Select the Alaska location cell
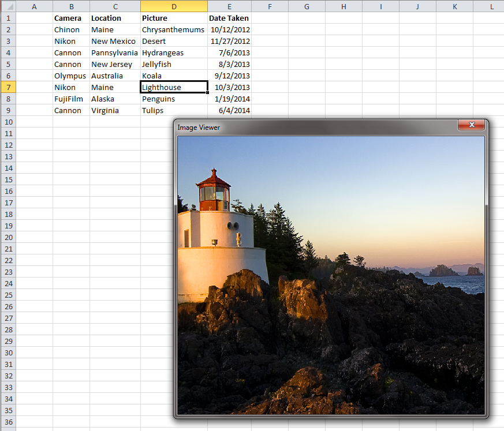This screenshot has height=431, width=504. pos(115,99)
